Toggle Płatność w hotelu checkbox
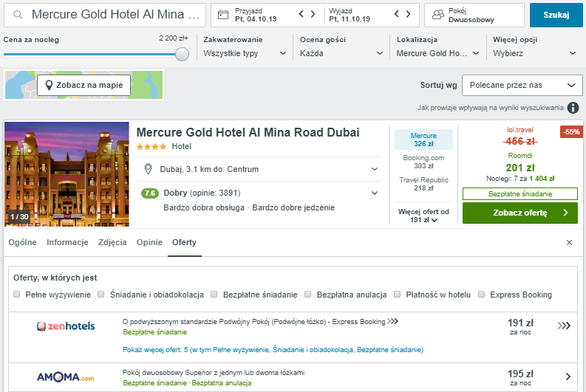Viewport: 586px width, 392px height. (x=398, y=295)
